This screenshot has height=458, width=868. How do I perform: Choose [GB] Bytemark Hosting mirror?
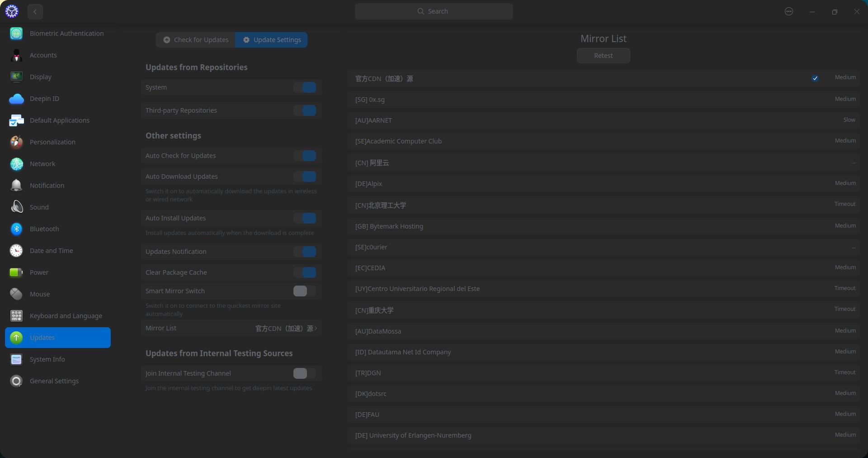pyautogui.click(x=604, y=226)
